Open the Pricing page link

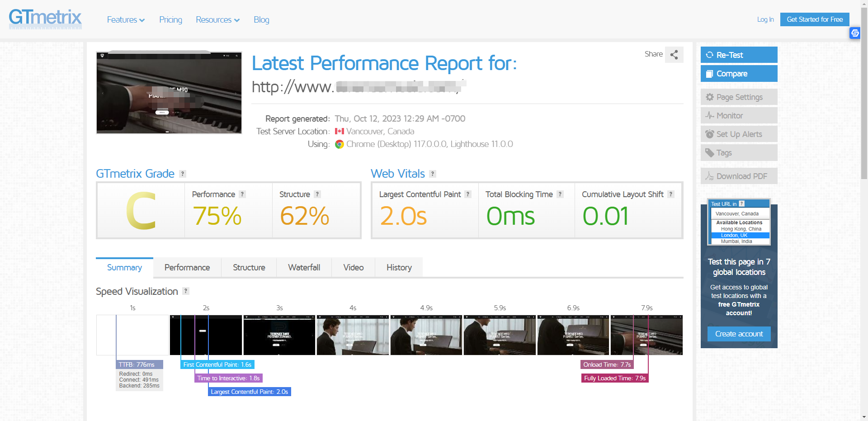(x=170, y=20)
